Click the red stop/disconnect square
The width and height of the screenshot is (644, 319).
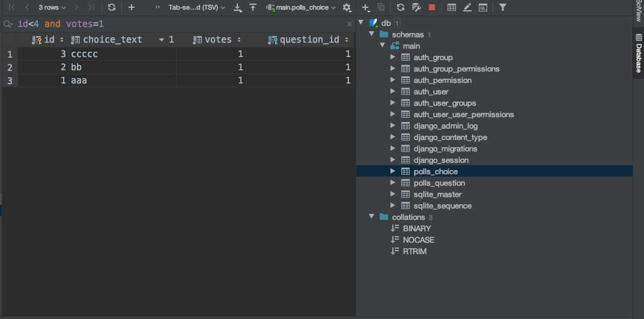point(432,7)
